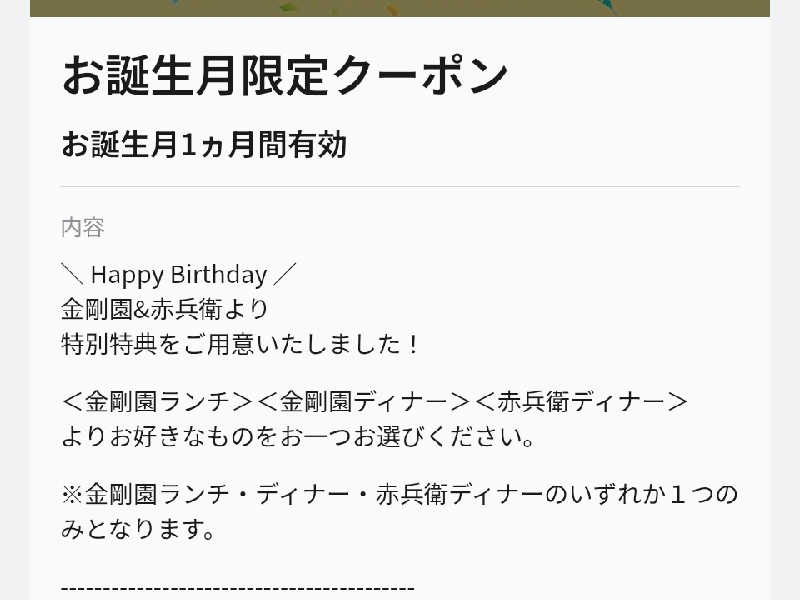Viewport: 800px width, 600px height.
Task: Click the dashed separator line at the bottom
Action: (238, 588)
